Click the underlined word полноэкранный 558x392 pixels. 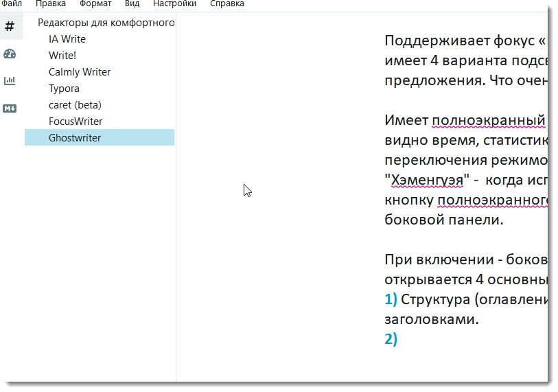tap(489, 121)
